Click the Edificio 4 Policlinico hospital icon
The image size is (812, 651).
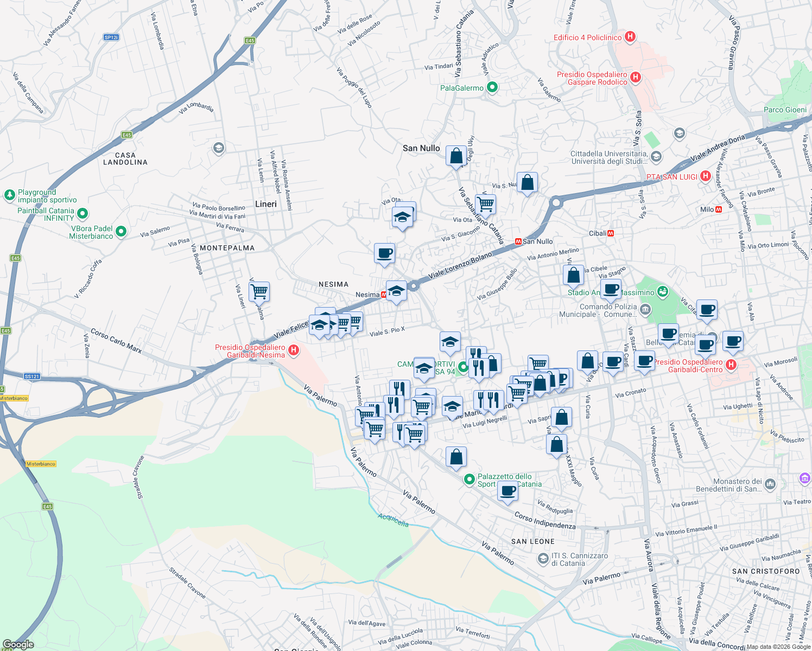(630, 37)
